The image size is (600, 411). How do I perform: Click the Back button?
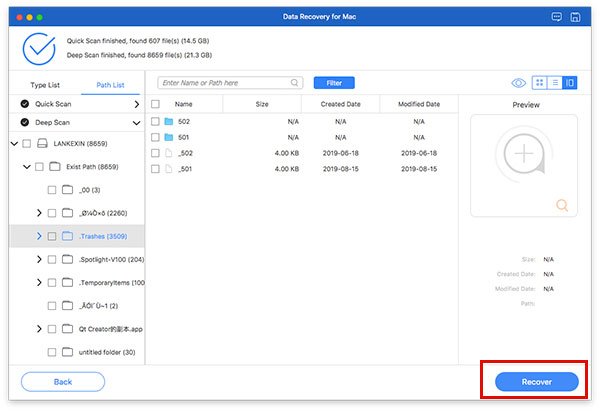pyautogui.click(x=63, y=382)
